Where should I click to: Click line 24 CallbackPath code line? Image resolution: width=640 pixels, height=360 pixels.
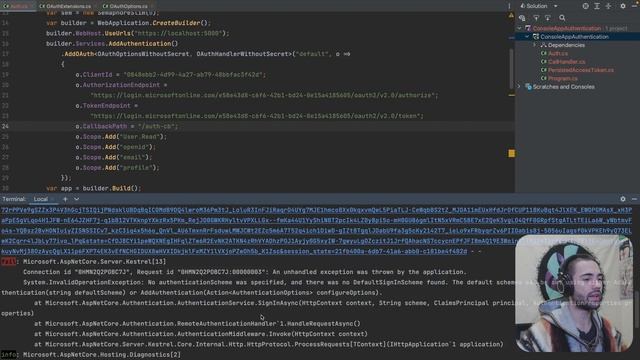point(127,126)
